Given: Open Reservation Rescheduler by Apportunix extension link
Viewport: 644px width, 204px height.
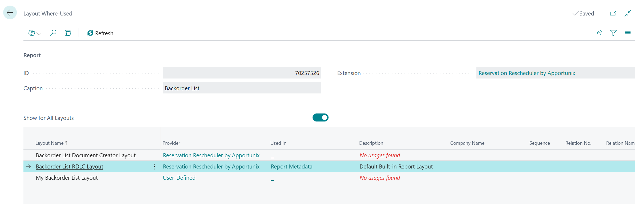Looking at the screenshot, I should [526, 73].
